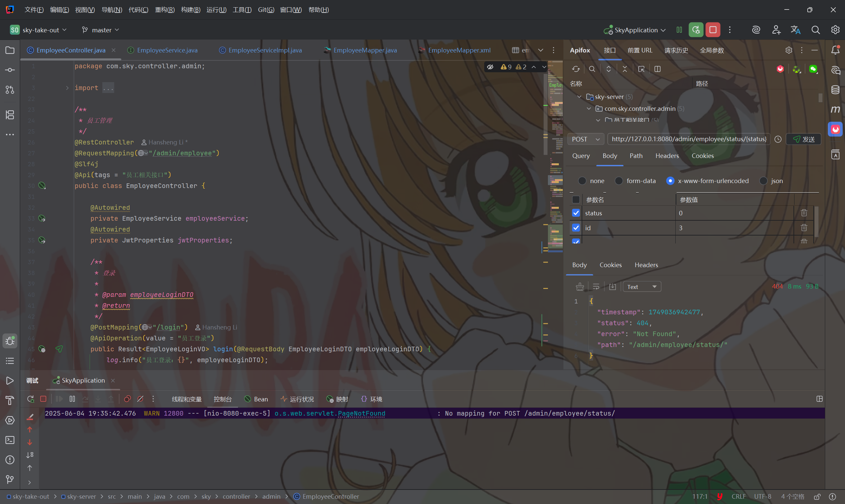The image size is (845, 504).
Task: Click the 发送 send button
Action: pyautogui.click(x=803, y=139)
